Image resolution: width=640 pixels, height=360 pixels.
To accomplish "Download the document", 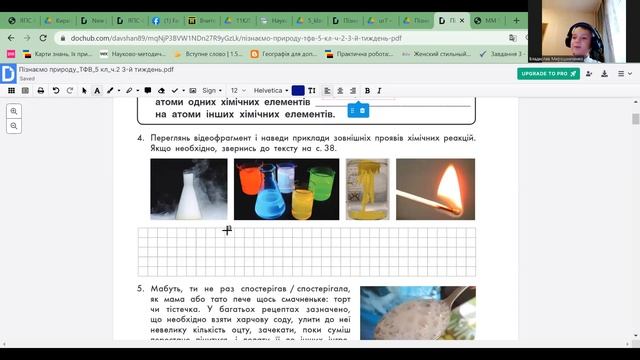I will click(604, 74).
